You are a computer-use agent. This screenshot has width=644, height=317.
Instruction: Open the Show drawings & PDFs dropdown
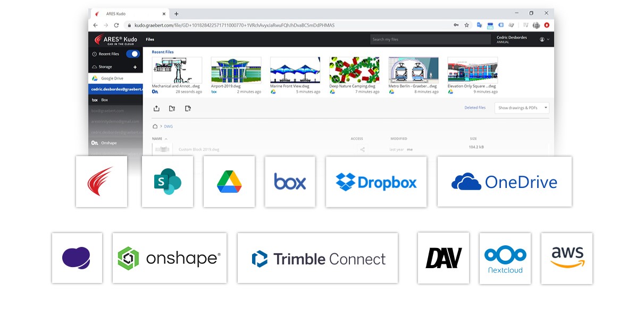pyautogui.click(x=521, y=108)
